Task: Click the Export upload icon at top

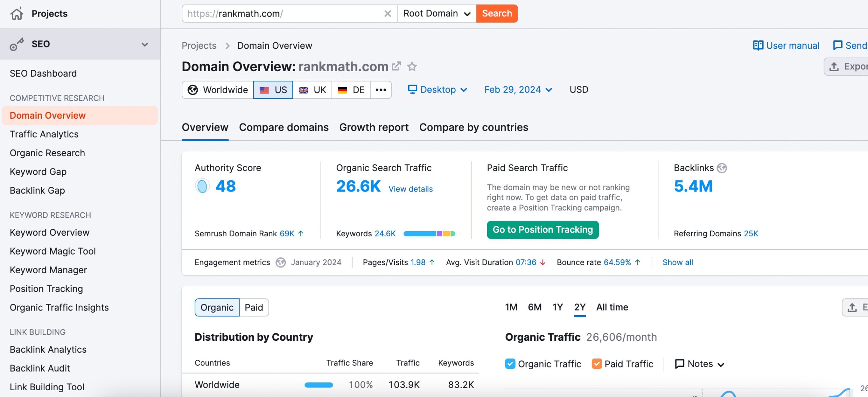Action: [x=834, y=66]
